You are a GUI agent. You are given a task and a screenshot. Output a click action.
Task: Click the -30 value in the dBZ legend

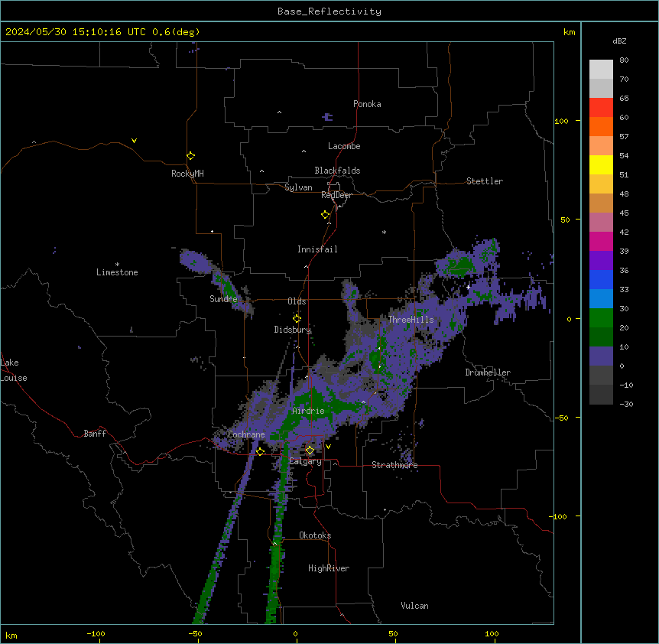[x=626, y=404]
